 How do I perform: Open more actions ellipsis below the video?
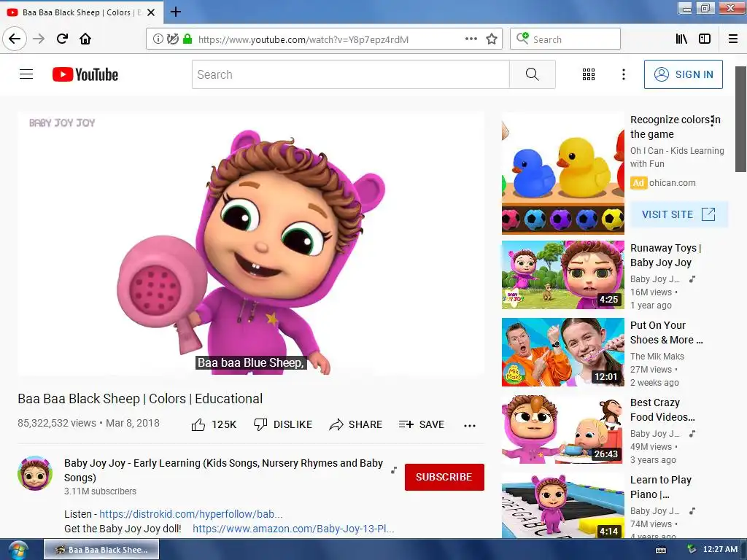pyautogui.click(x=469, y=425)
